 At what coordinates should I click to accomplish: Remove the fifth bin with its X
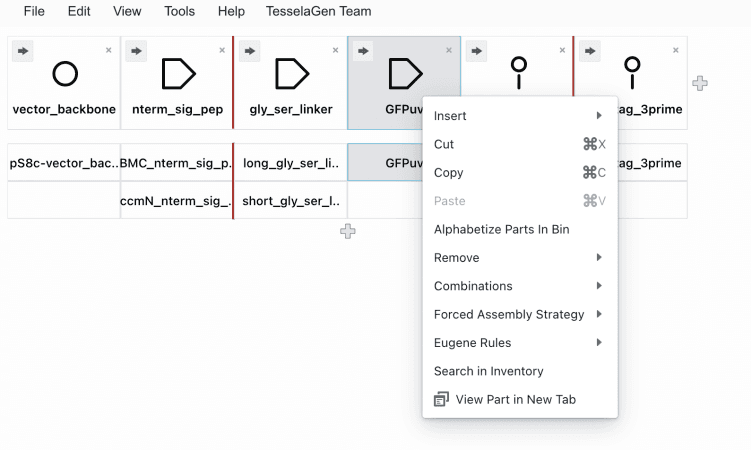tap(562, 50)
